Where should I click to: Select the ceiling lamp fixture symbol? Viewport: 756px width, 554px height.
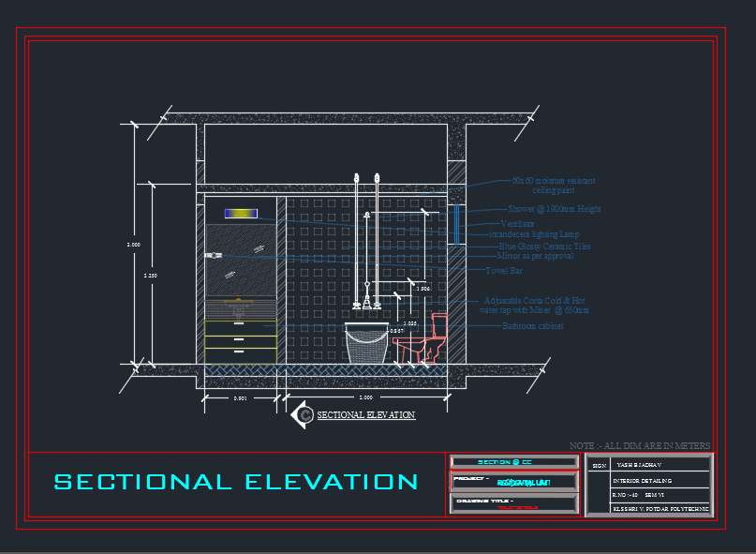click(x=242, y=213)
